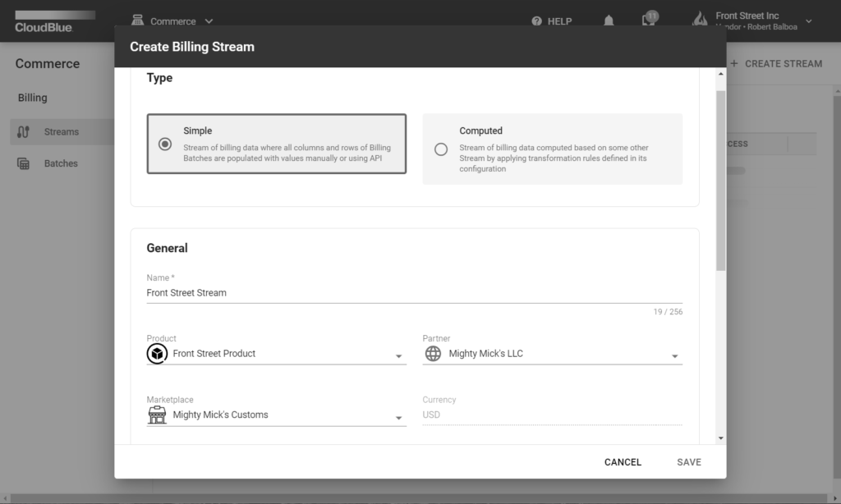The width and height of the screenshot is (841, 504).
Task: Click the Marketplace storefront icon
Action: (157, 415)
